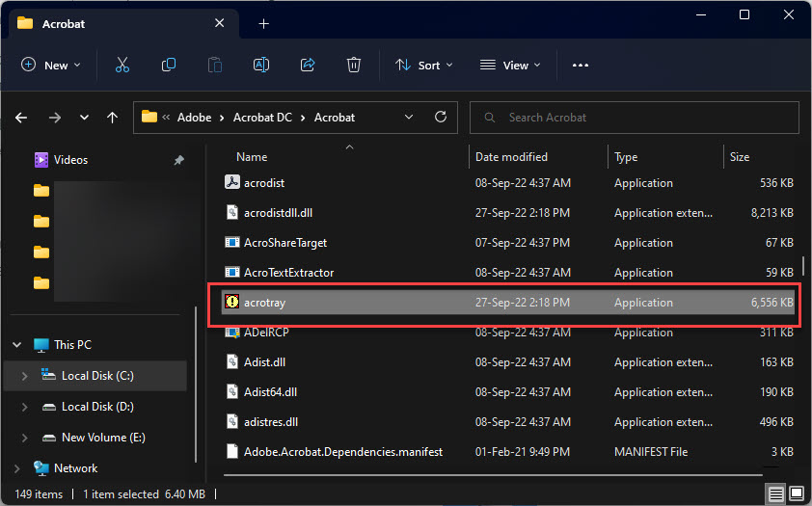Screen dimensions: 812x506
Task: Click the acrodistdll.dll file icon
Action: (232, 212)
